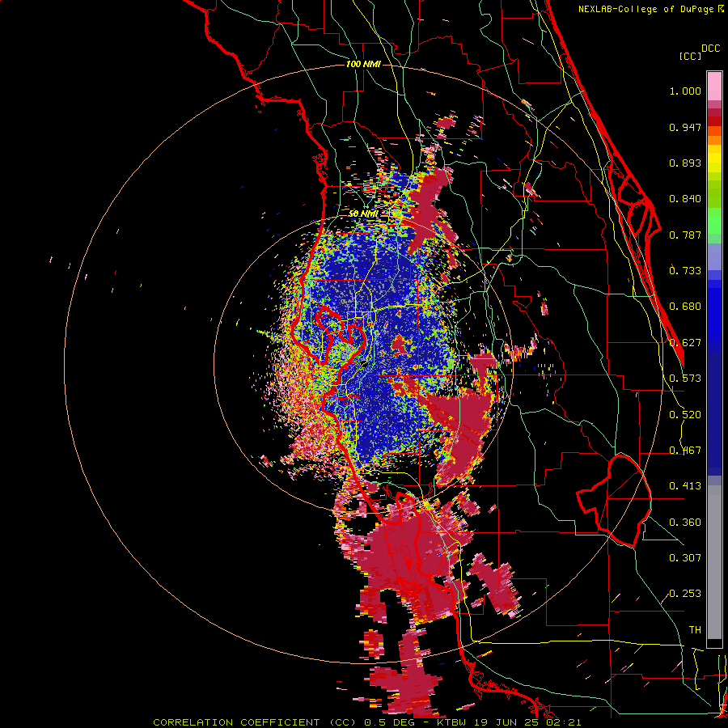
Task: Click the 0.253 scale value
Action: [685, 594]
